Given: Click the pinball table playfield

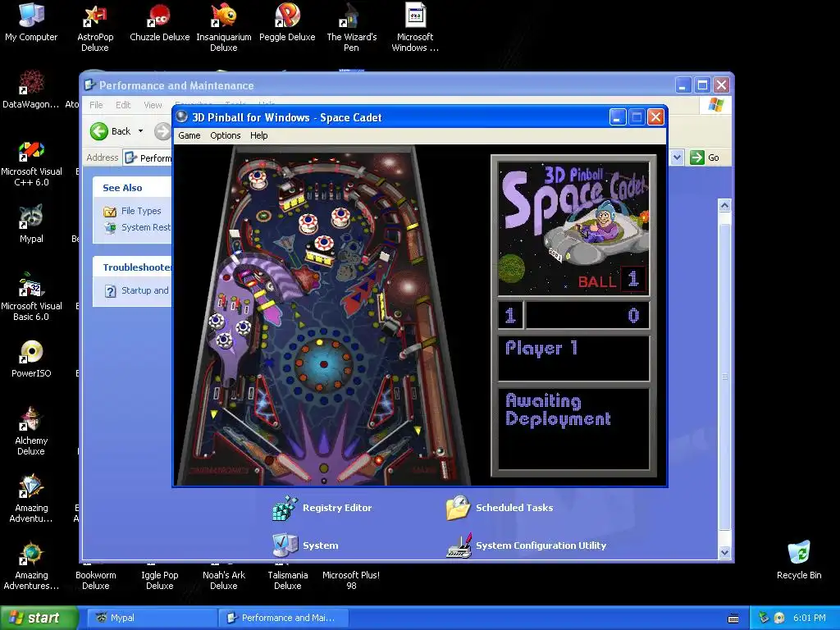Looking at the screenshot, I should 323,315.
